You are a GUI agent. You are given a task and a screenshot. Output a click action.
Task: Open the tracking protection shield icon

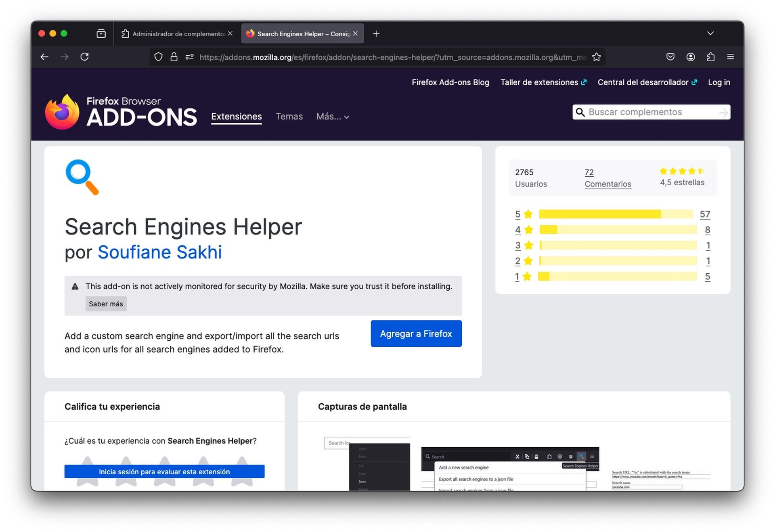158,57
